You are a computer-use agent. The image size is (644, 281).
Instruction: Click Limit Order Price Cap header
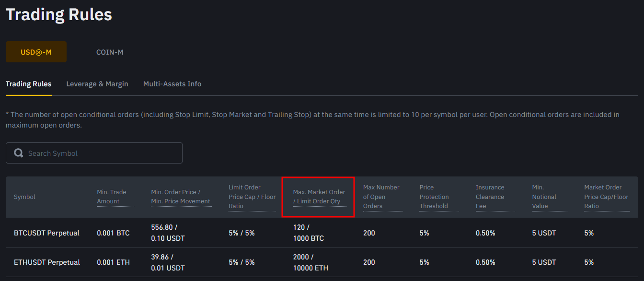252,197
